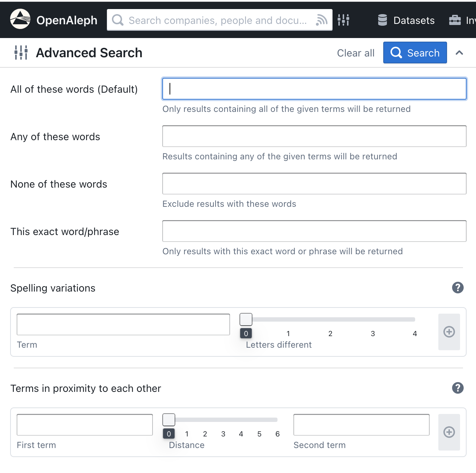
Task: Collapse the Advanced Search panel chevron
Action: 459,53
